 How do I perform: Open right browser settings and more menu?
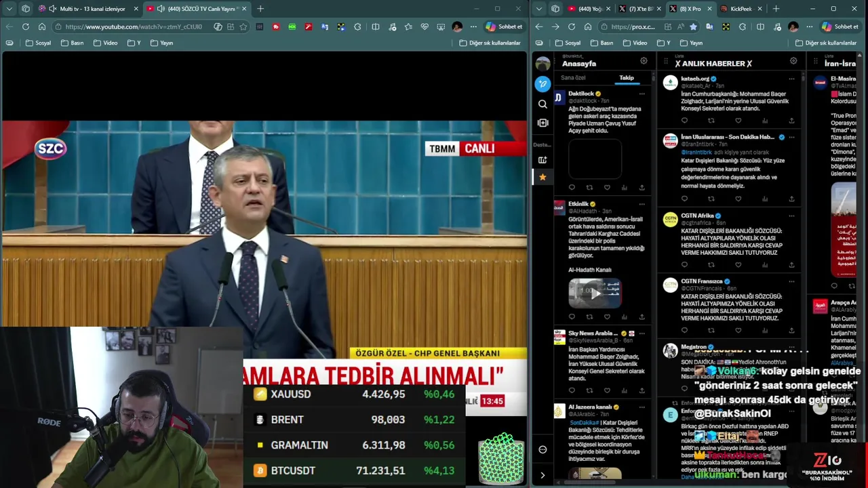pyautogui.click(x=810, y=26)
